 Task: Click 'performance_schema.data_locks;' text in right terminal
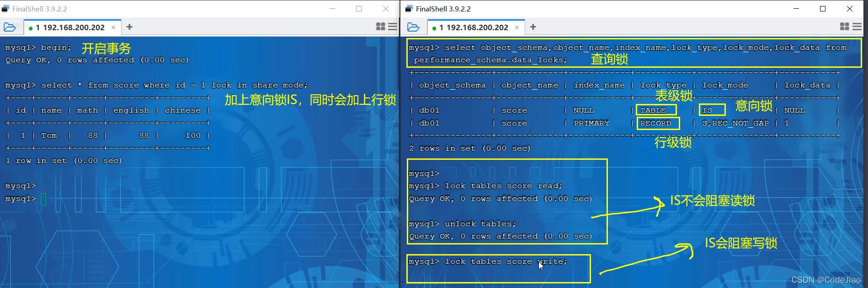490,60
